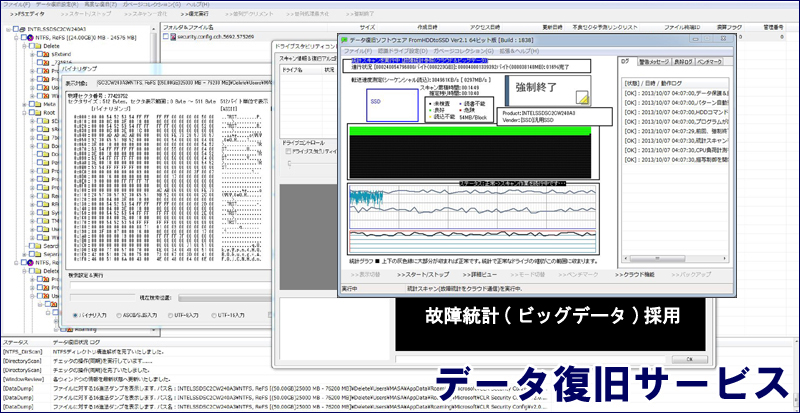Screen dimensions: 800x413
Task: Open ガベージコレクション(G) in the main window
Action: 151,4
